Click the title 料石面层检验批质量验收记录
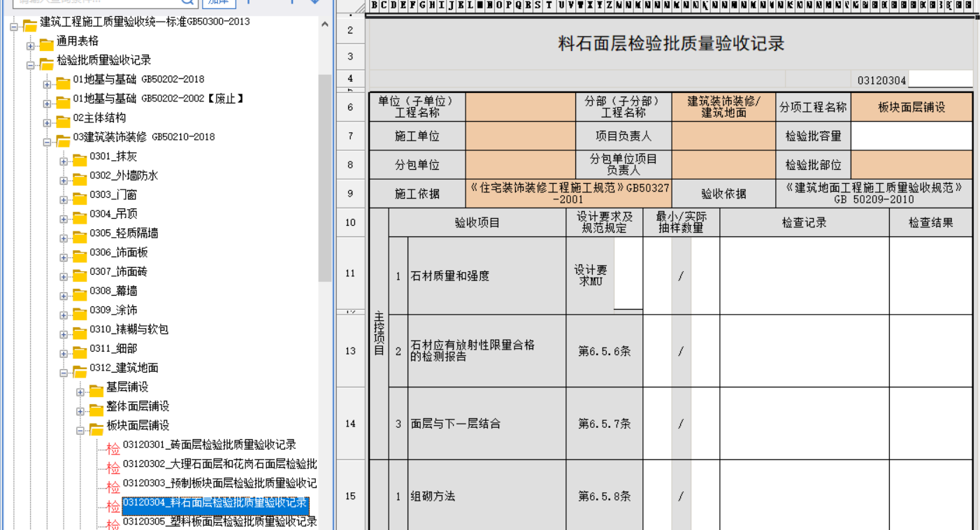980x530 pixels. [x=671, y=43]
